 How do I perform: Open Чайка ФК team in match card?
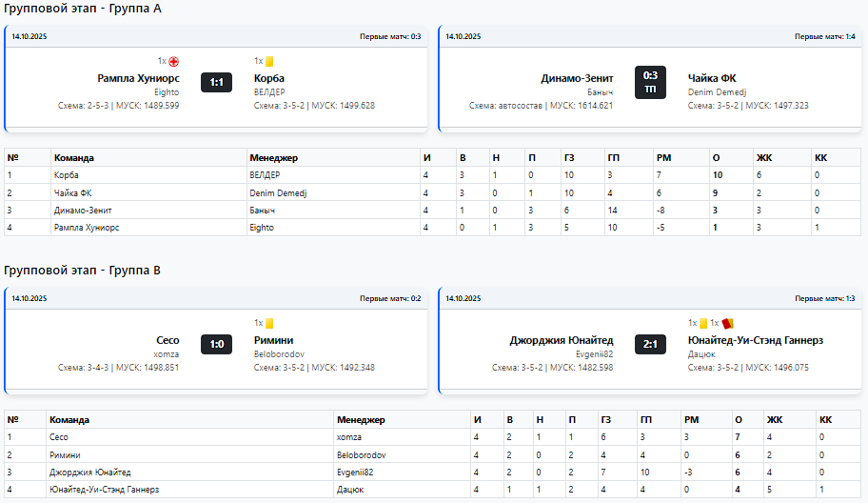(712, 78)
